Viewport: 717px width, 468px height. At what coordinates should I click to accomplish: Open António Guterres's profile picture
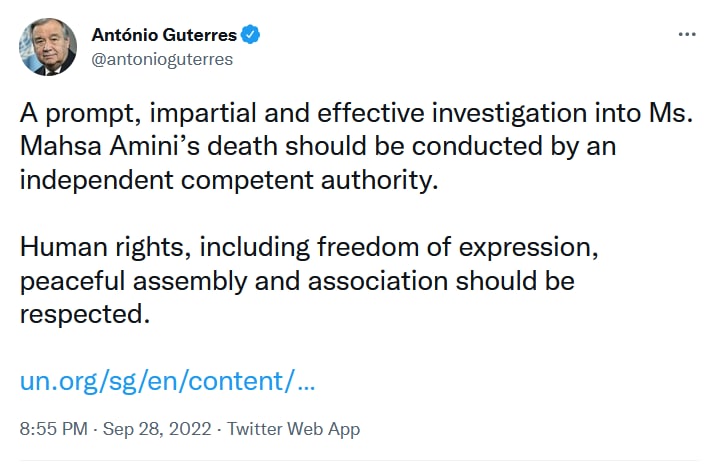tap(48, 46)
